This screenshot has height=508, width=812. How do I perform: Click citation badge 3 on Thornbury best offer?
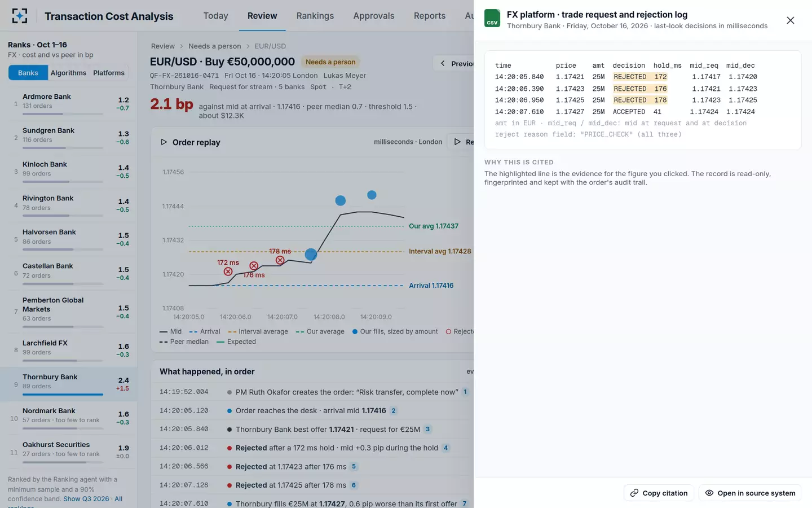click(x=427, y=430)
